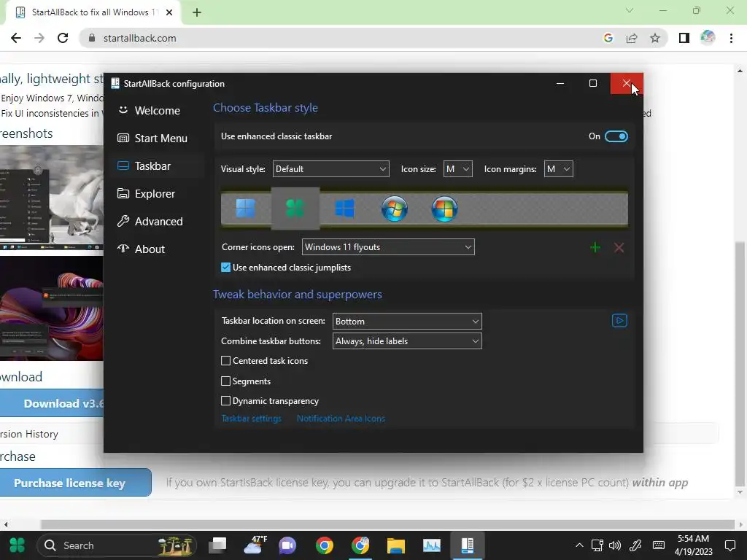Open the chat app on the taskbar
Screen dimensions: 747x560
pyautogui.click(x=287, y=545)
